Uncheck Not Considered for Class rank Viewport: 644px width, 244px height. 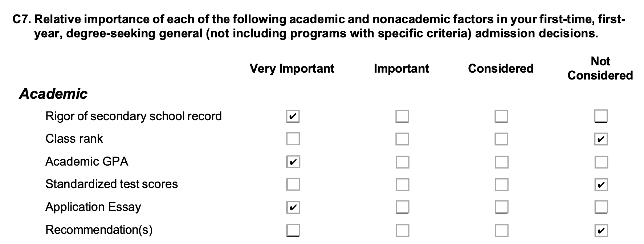click(601, 139)
